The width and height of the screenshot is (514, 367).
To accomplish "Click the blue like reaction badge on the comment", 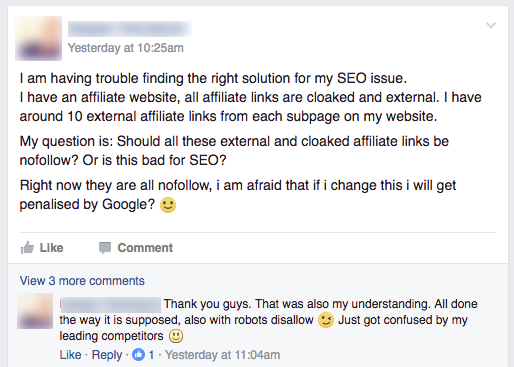I will click(x=138, y=355).
